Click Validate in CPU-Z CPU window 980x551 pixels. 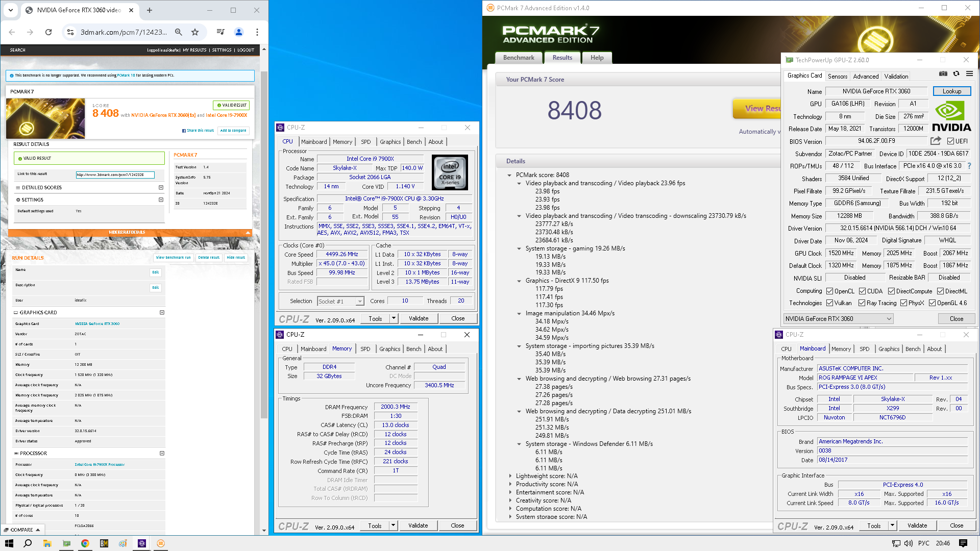click(419, 318)
